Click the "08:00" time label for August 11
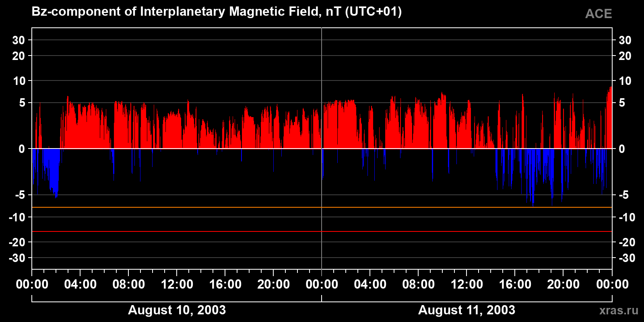This screenshot has height=322, width=644. [419, 285]
